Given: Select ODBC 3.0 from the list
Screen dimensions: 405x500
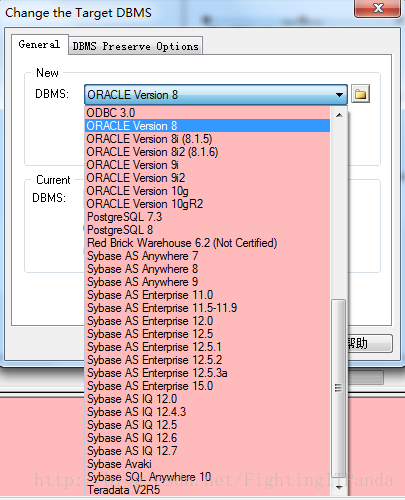Looking at the screenshot, I should (x=207, y=113).
